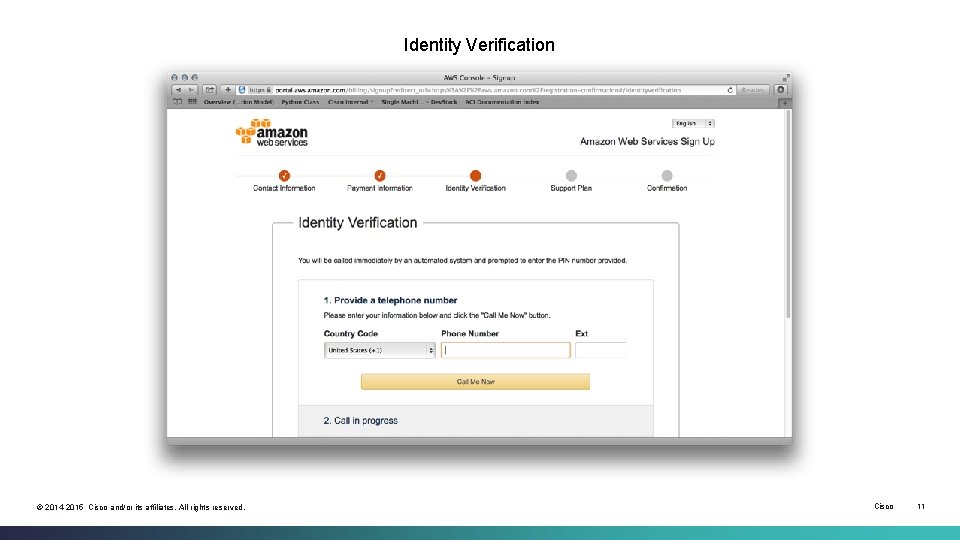This screenshot has height=540, width=960.
Task: Click the Safari window red close button
Action: pyautogui.click(x=174, y=78)
